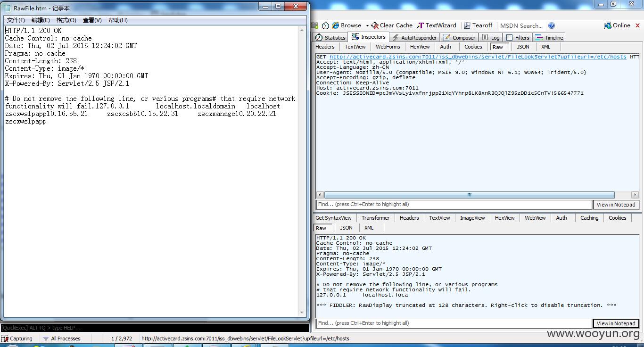Click the timer icon in Fiddler toolbar

coord(325,25)
